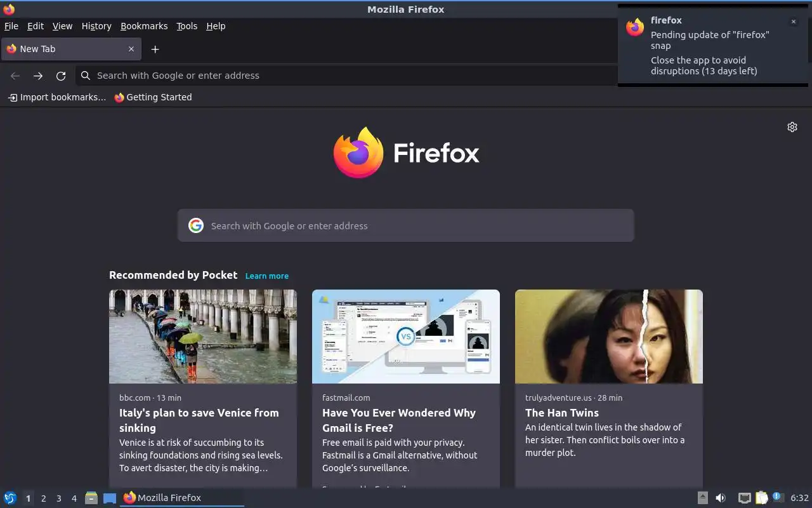This screenshot has width=812, height=508.
Task: Open the Lubuntu start menu icon
Action: pos(10,498)
